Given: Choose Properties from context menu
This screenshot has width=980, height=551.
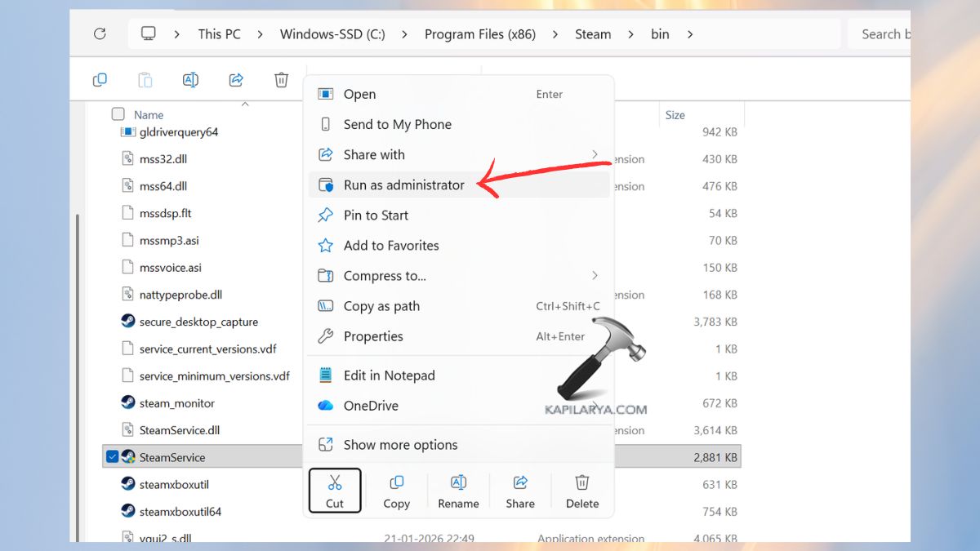Looking at the screenshot, I should (x=373, y=336).
